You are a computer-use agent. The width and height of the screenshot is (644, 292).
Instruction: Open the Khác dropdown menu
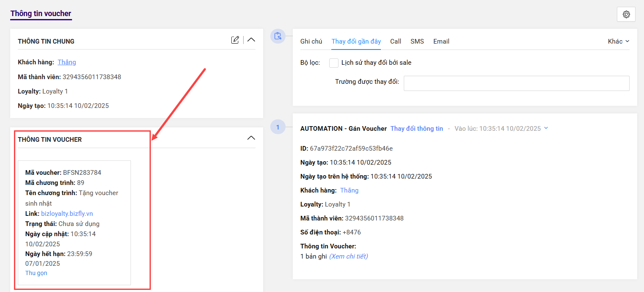619,41
